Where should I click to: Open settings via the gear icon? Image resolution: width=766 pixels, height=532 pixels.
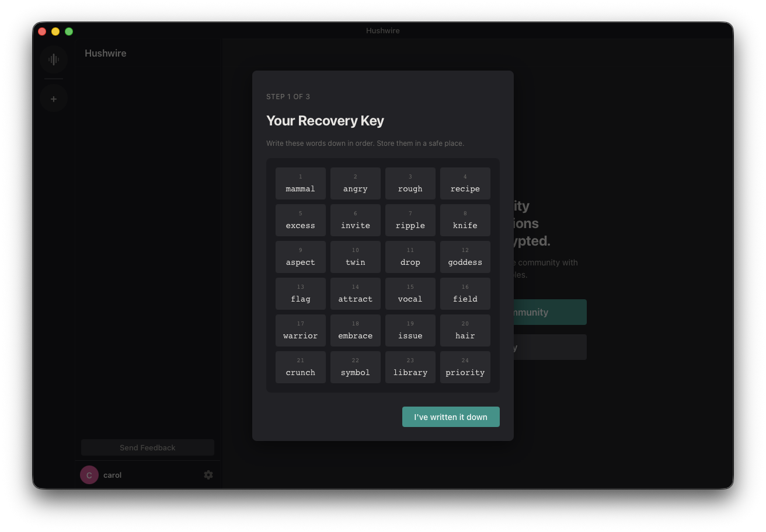click(x=208, y=475)
